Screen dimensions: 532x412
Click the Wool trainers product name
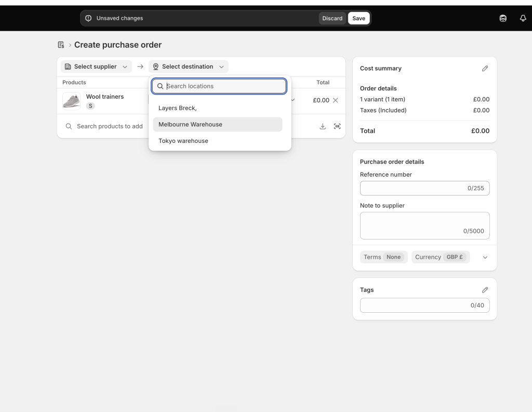click(x=105, y=97)
